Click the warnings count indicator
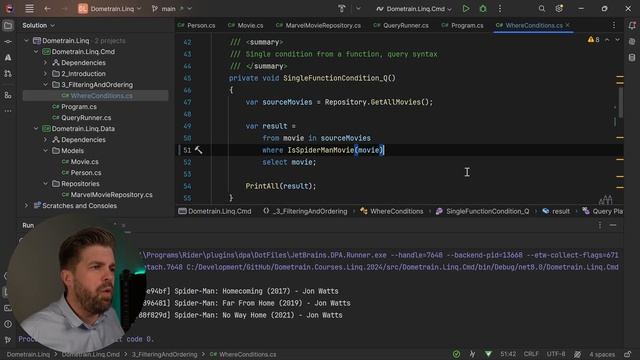This screenshot has height=360, width=640. pyautogui.click(x=593, y=40)
